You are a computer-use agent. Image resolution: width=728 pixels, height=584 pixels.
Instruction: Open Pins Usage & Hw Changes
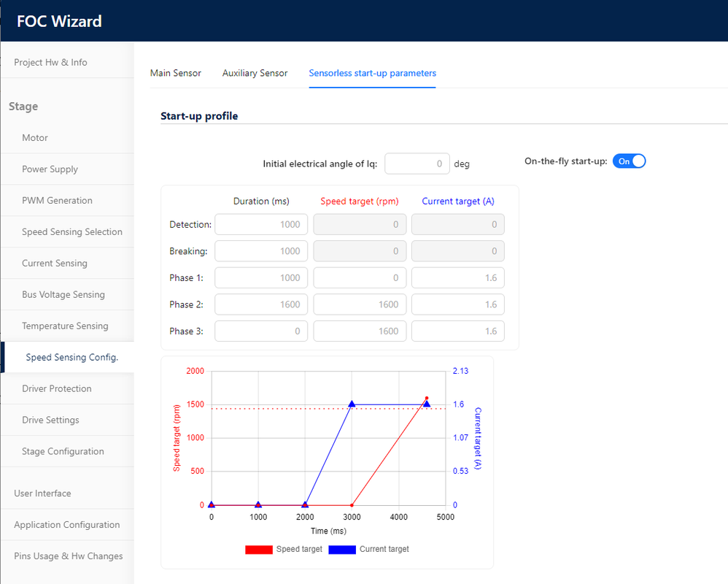[69, 556]
